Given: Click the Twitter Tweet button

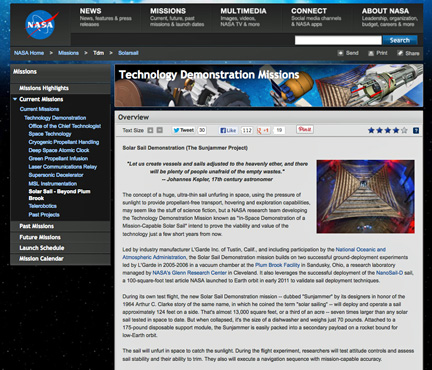Looking at the screenshot, I should 183,130.
